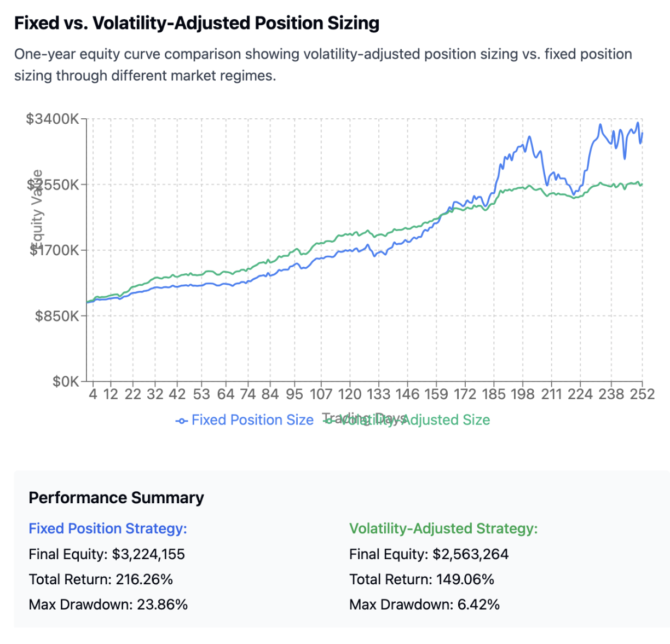Viewport: 670px width, 644px height.
Task: Click the x-axis tick labeled 120
Action: click(x=349, y=394)
